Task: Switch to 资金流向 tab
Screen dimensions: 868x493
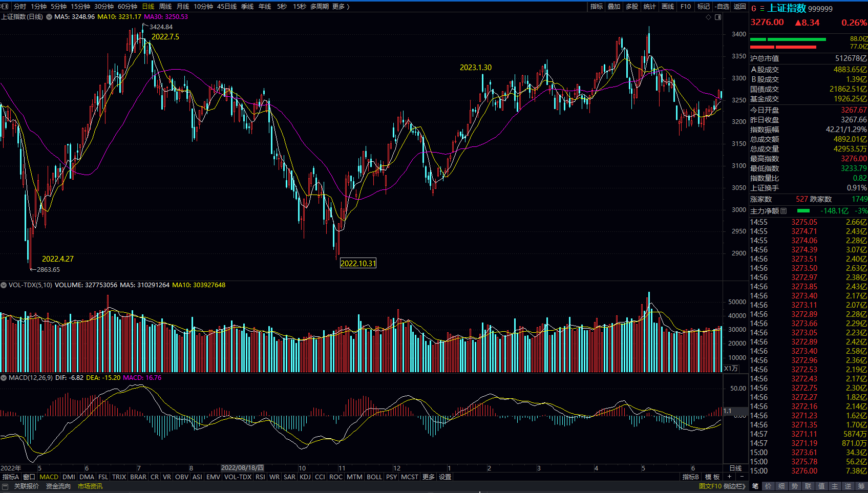Action: tap(58, 486)
